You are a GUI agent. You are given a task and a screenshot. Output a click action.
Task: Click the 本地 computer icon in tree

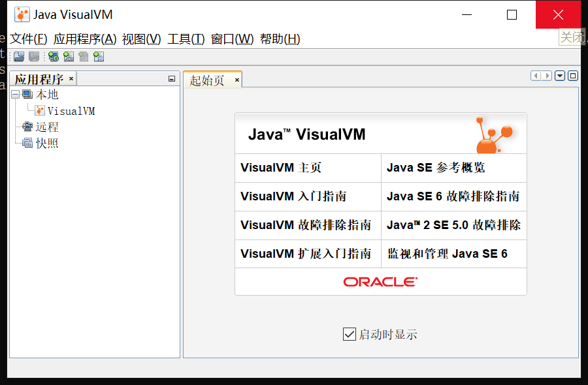(x=27, y=94)
